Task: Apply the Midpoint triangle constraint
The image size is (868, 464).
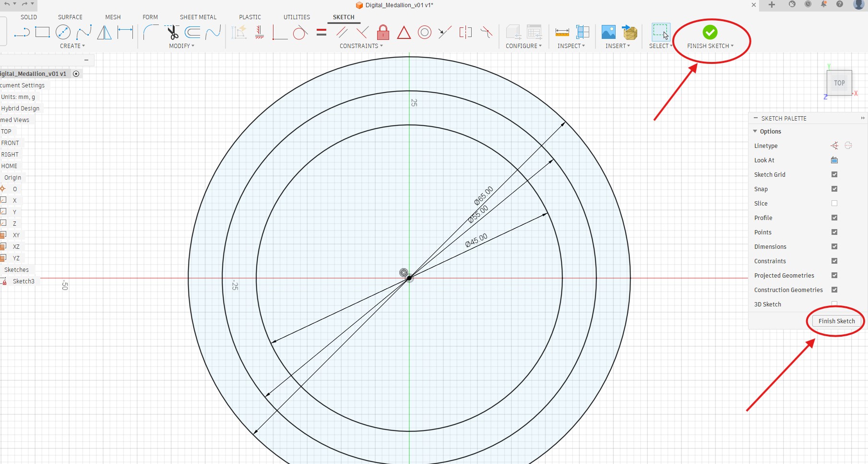Action: click(x=404, y=33)
